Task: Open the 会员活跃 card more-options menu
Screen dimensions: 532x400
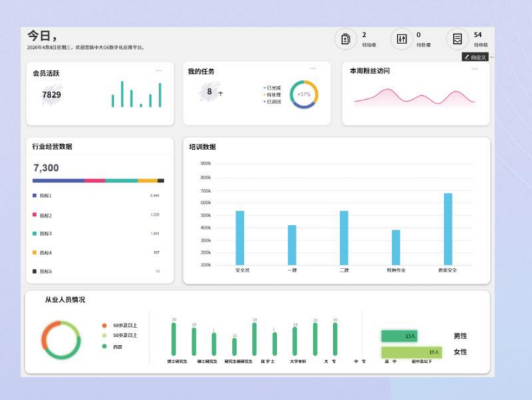Action: (159, 70)
